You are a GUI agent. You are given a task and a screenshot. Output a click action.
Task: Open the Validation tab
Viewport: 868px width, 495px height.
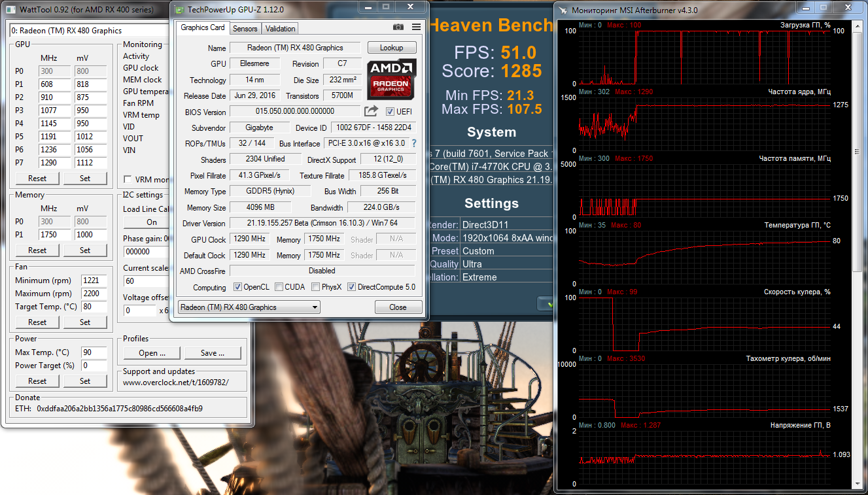point(281,29)
